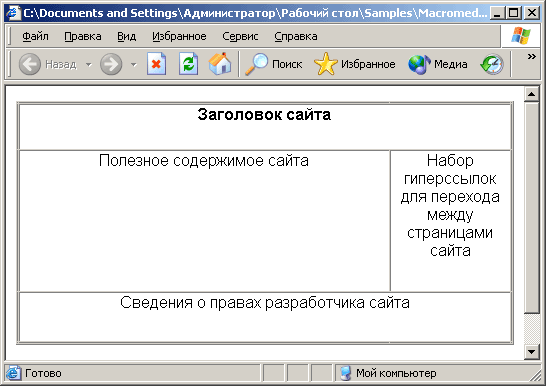Expand toolbar overflow chevron
This screenshot has height=386, width=546.
pos(531,56)
